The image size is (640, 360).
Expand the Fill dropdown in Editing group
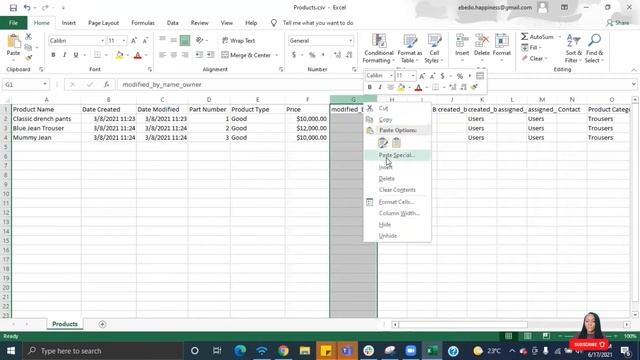(540, 48)
